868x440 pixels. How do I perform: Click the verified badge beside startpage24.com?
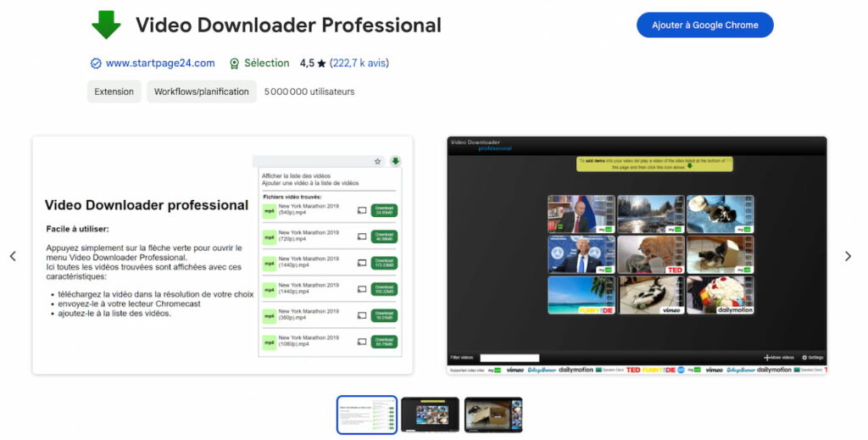(96, 64)
